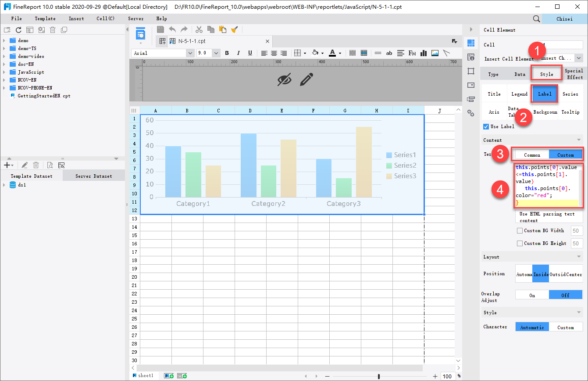
Task: Open the Axis style section
Action: (494, 112)
